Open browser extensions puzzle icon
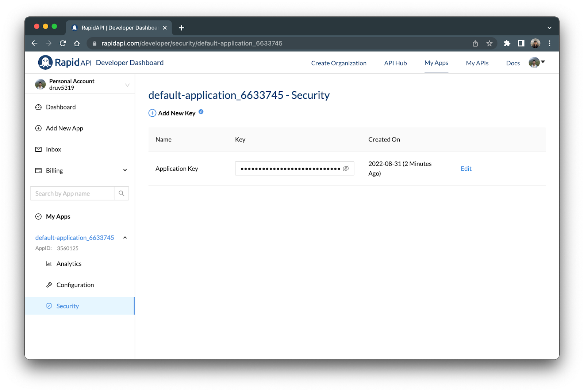584x392 pixels. click(507, 43)
